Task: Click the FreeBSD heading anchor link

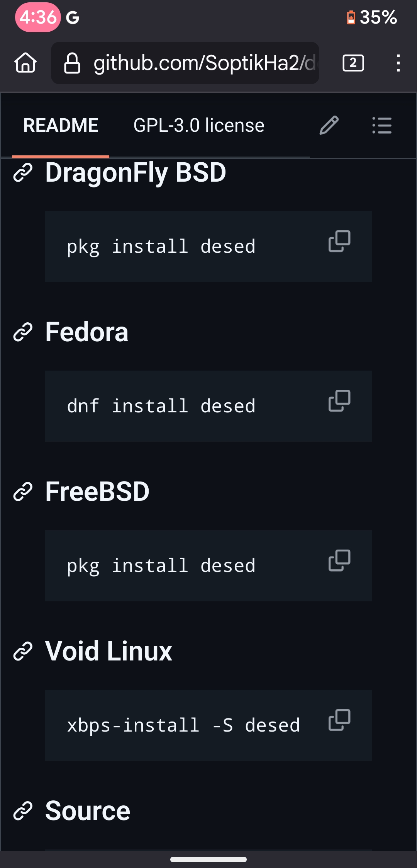Action: [23, 492]
